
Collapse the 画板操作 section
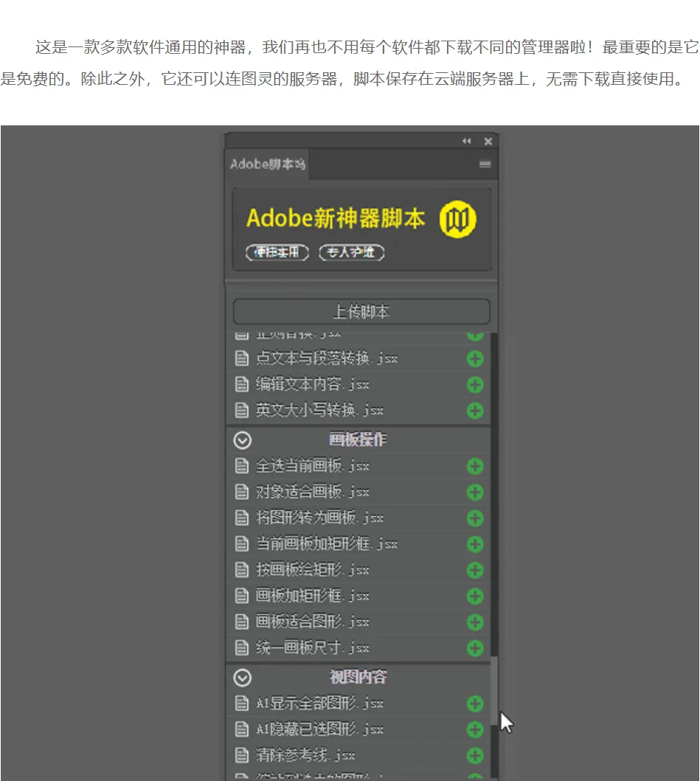tap(243, 440)
